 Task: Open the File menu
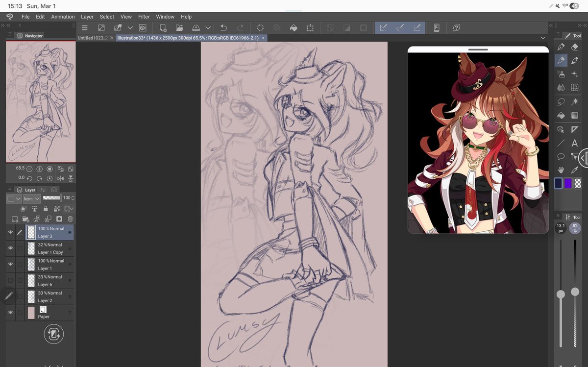click(x=25, y=17)
